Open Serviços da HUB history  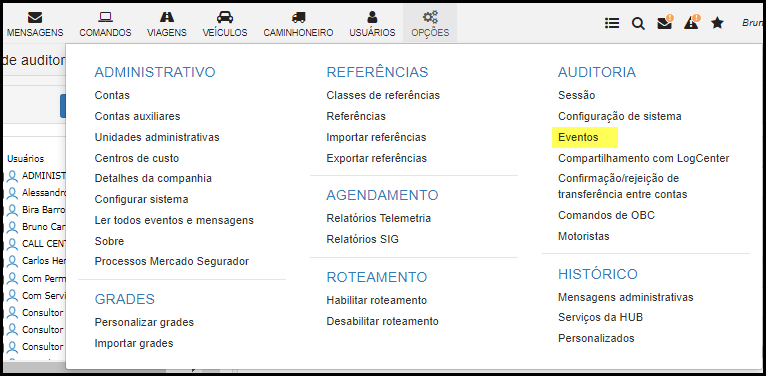pos(600,317)
